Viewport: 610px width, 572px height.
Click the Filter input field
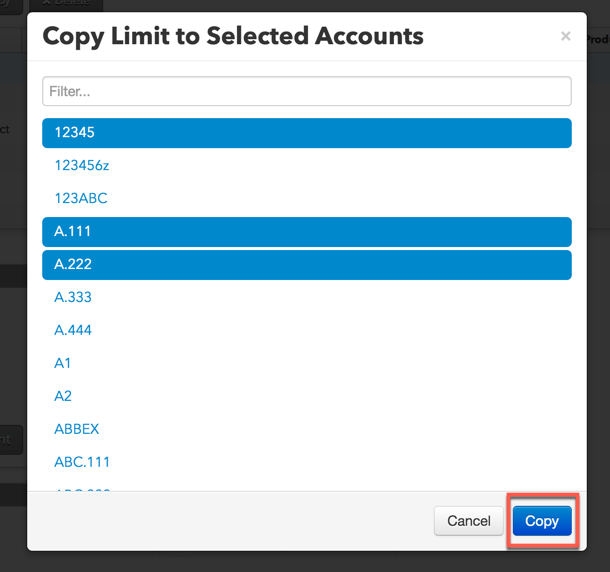pyautogui.click(x=307, y=91)
